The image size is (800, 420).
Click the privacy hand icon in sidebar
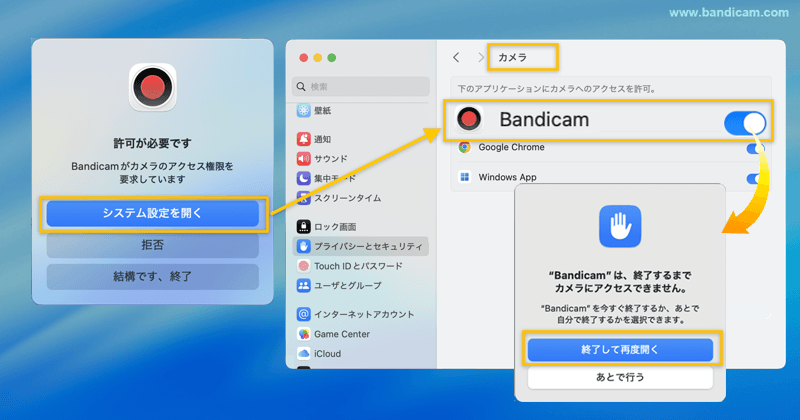point(304,246)
